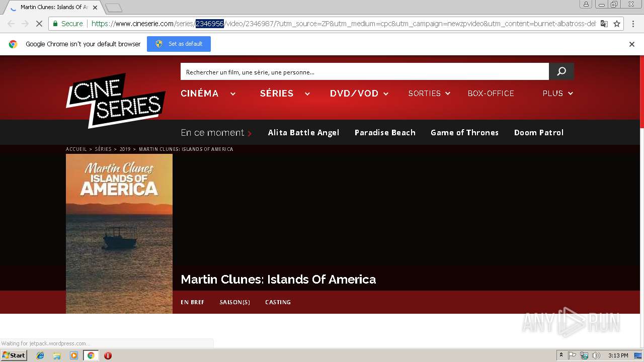This screenshot has width=644, height=362.
Task: Dismiss the default browser notification bar
Action: coord(632,44)
